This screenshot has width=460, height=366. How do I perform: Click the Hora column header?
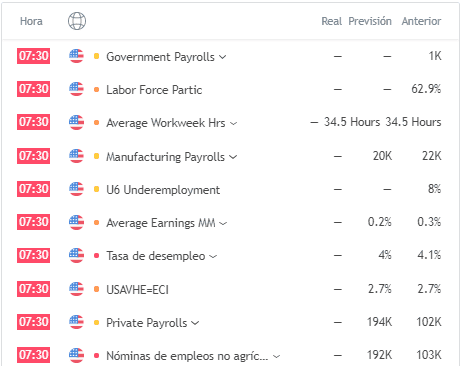click(31, 21)
